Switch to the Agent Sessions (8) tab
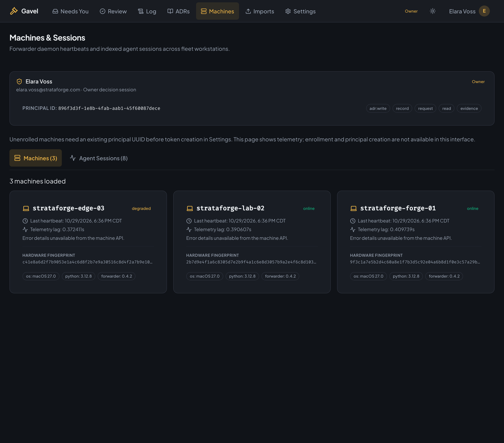This screenshot has height=443, width=504. 99,158
